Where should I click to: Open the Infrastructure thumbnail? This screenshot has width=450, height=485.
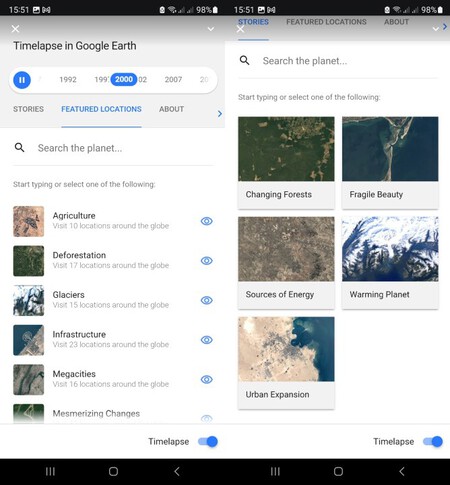coord(29,340)
